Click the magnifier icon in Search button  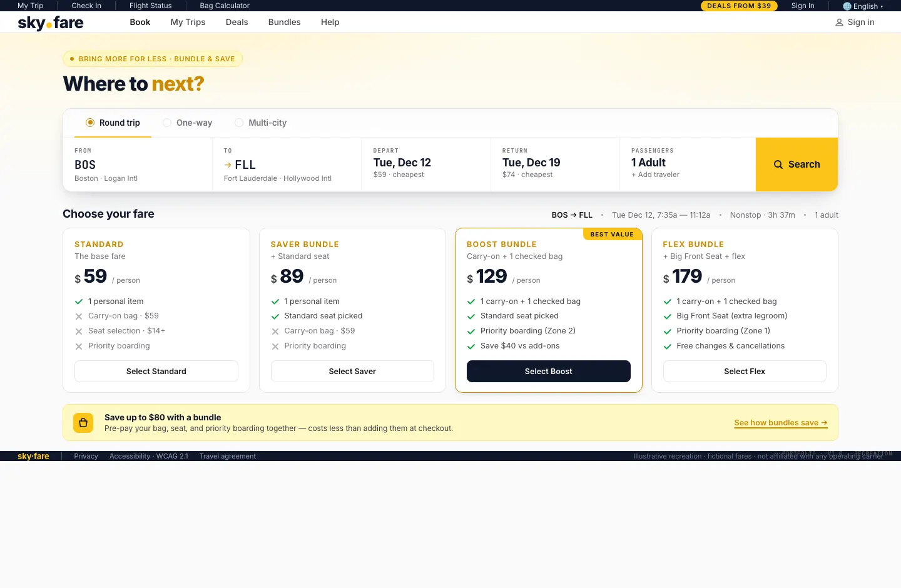pyautogui.click(x=778, y=165)
